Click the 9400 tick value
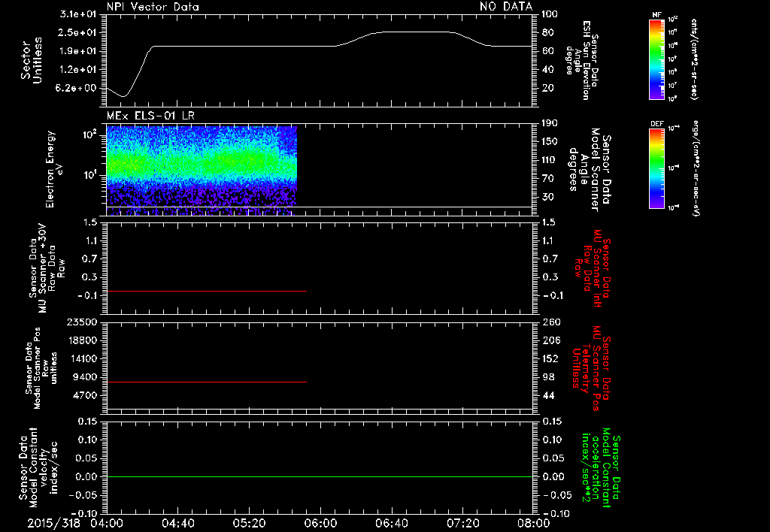 pyautogui.click(x=84, y=377)
